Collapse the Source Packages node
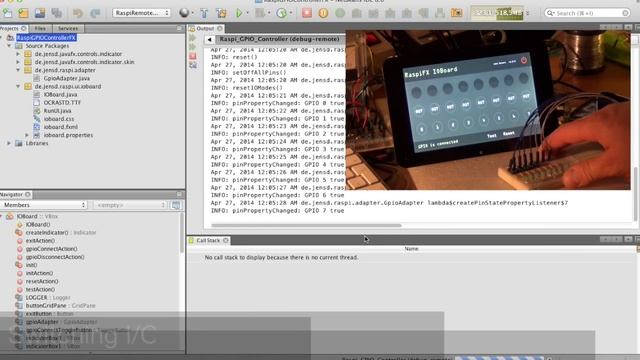The height and width of the screenshot is (360, 640). [9, 46]
